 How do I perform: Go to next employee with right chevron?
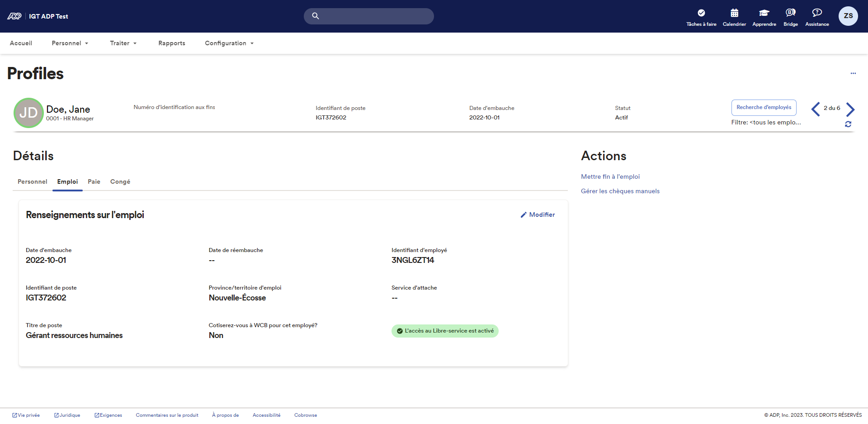pos(850,109)
